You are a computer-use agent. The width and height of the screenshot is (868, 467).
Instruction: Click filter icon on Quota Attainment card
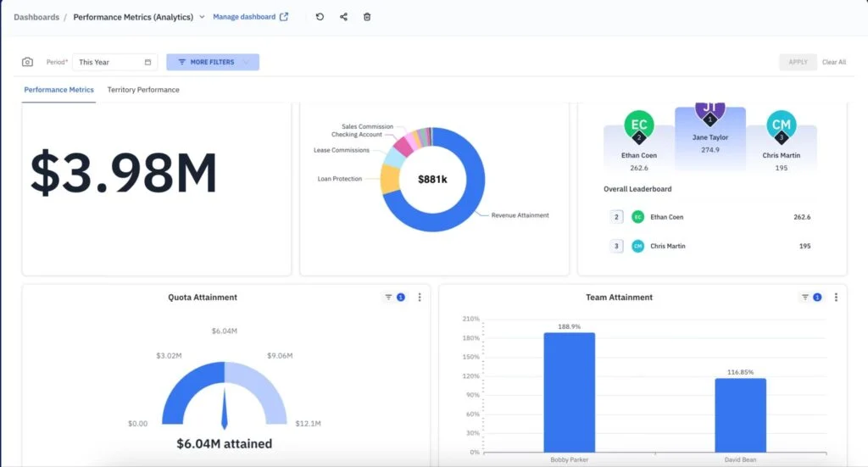388,297
